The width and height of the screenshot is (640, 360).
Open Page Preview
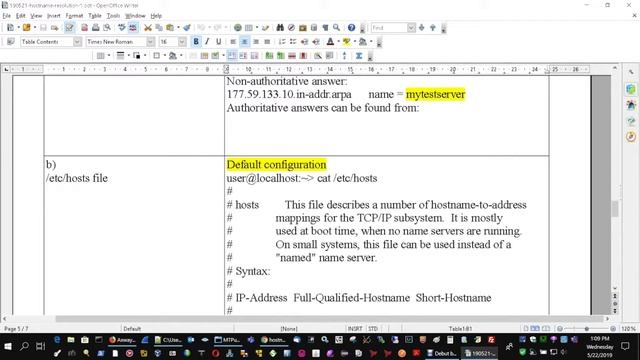coord(107,28)
